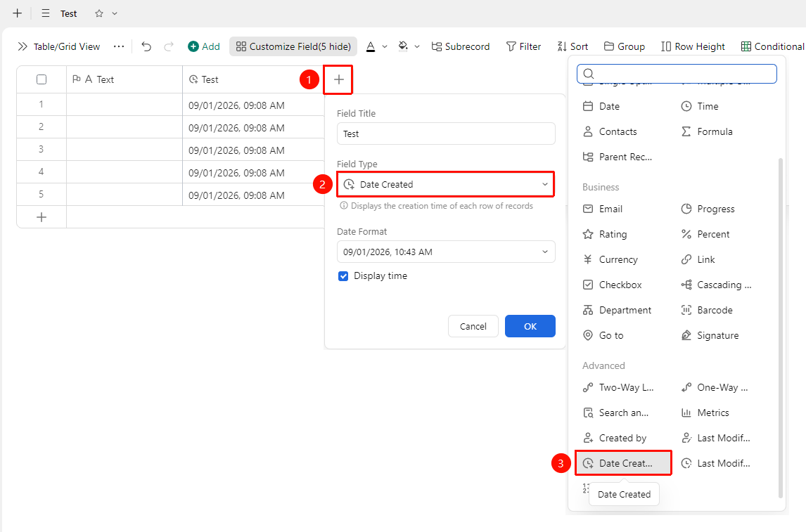Click the OK button
This screenshot has height=532, width=806.
[530, 326]
